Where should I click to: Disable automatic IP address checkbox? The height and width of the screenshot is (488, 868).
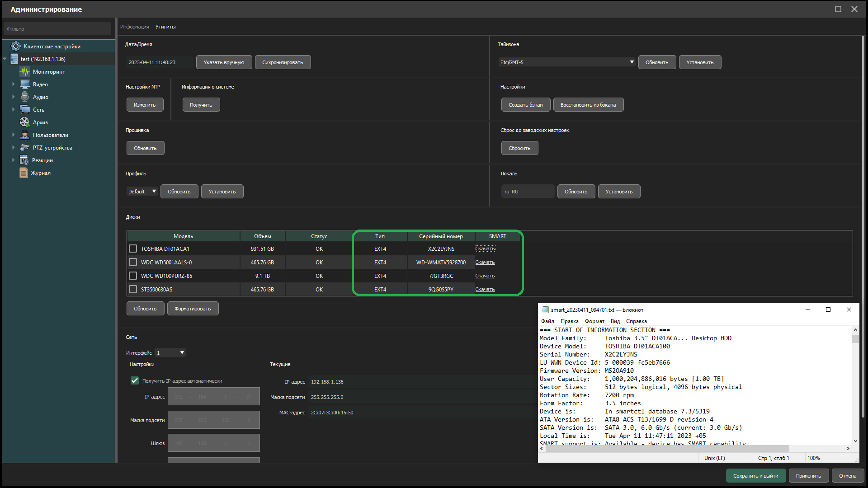pyautogui.click(x=135, y=380)
